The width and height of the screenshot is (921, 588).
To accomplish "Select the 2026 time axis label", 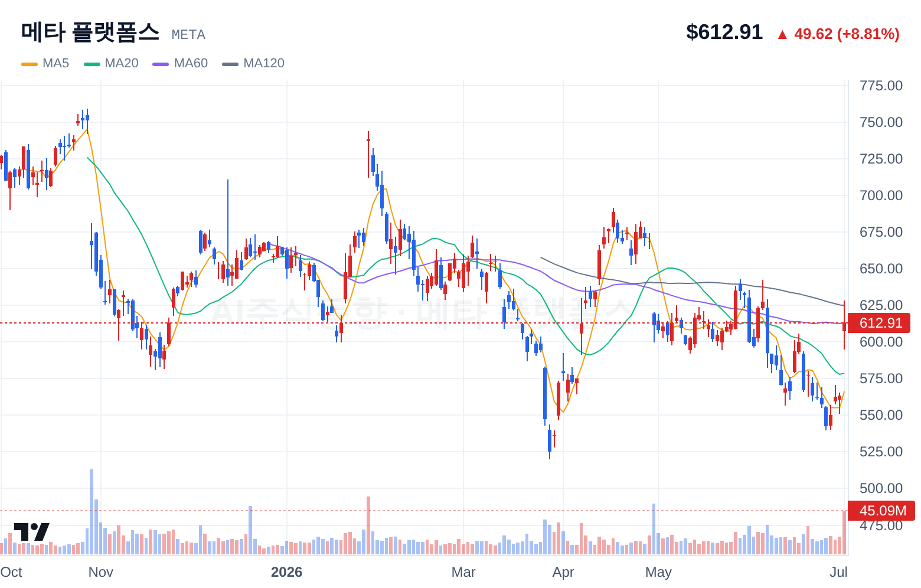I will click(286, 572).
